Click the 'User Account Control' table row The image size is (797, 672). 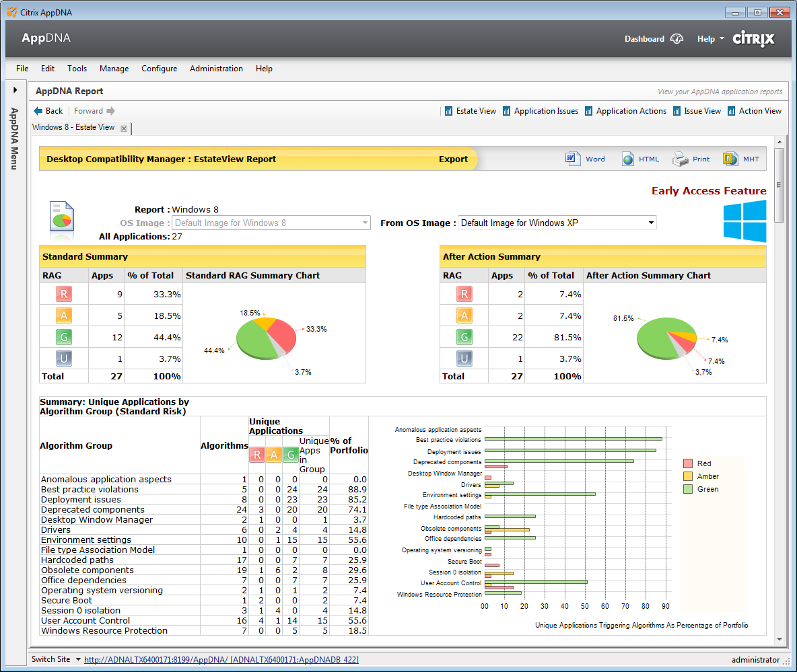(x=204, y=620)
